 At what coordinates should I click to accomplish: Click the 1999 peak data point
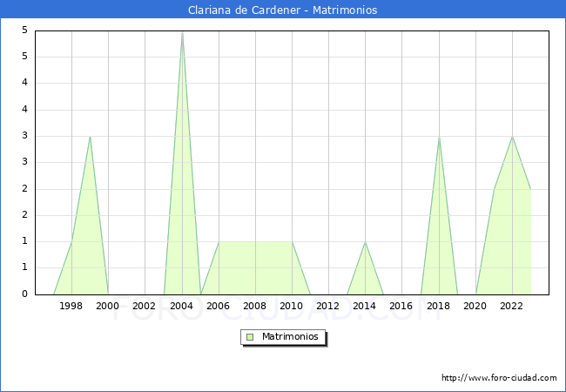pyautogui.click(x=90, y=137)
